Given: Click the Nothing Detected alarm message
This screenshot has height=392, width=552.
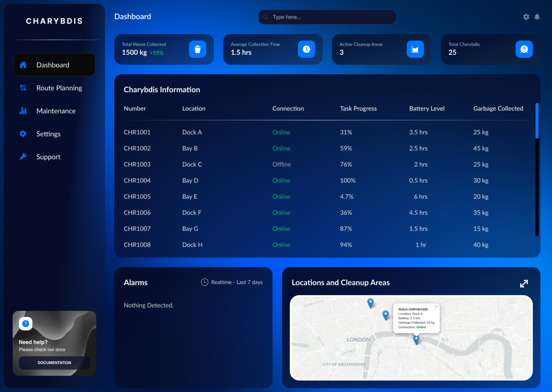Looking at the screenshot, I should [149, 305].
